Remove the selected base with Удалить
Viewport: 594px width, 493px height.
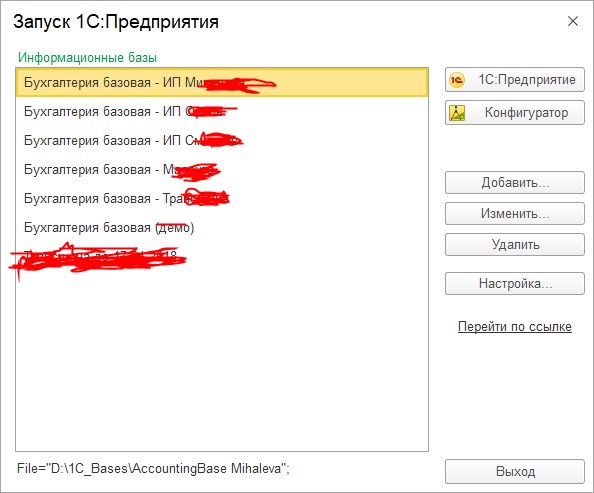(x=514, y=244)
